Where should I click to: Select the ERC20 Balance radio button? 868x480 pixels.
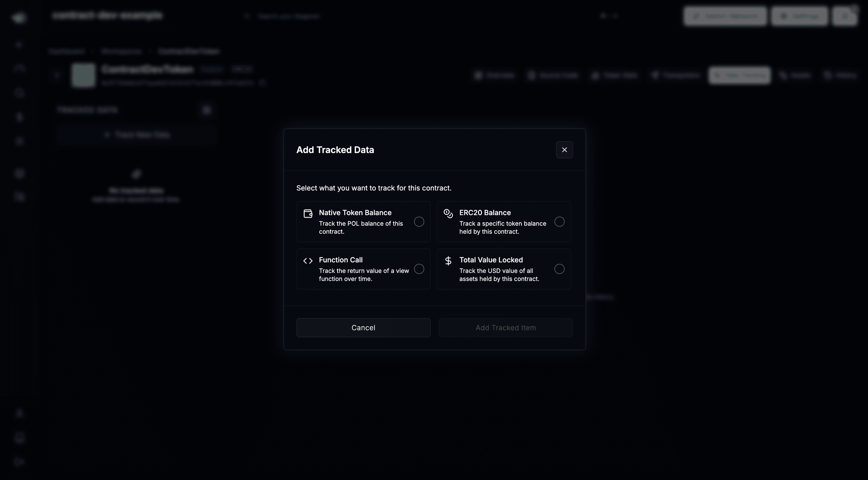pyautogui.click(x=559, y=221)
